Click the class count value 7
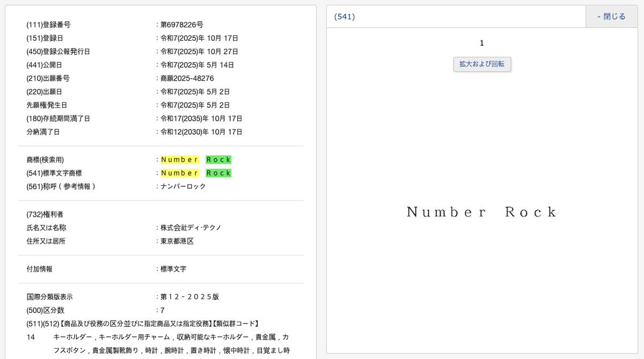 coord(163,310)
